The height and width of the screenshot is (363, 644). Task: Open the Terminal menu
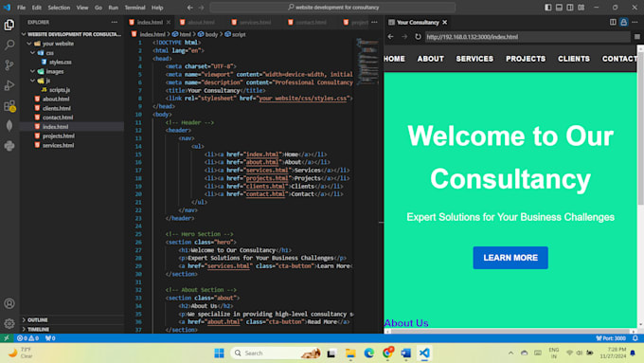click(134, 8)
